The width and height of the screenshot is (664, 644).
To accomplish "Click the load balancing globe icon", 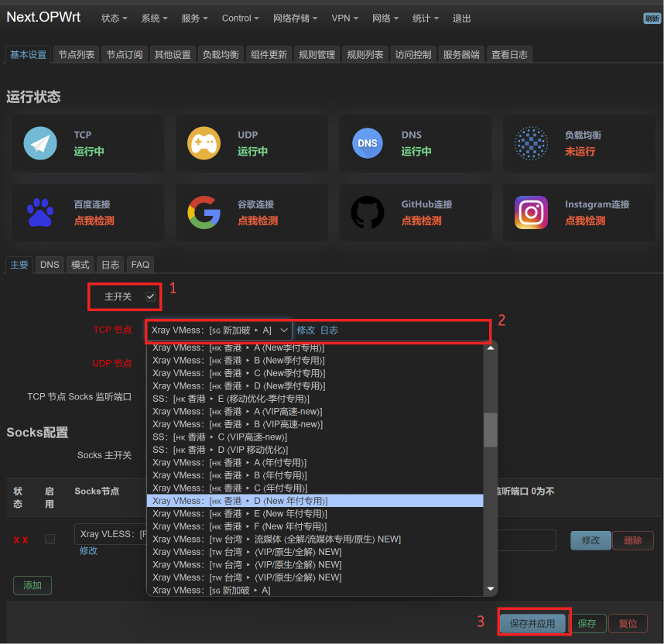I will pyautogui.click(x=531, y=143).
